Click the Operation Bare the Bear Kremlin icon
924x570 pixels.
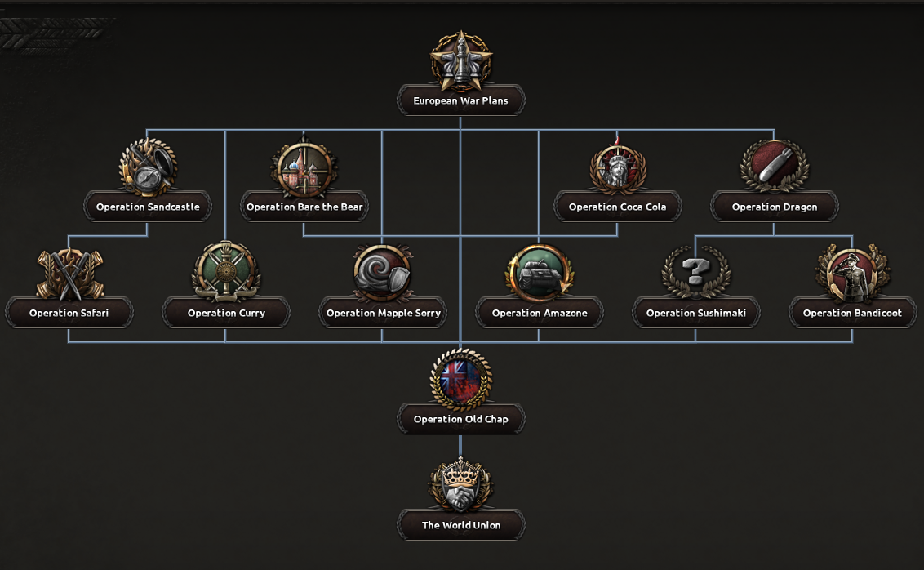(x=304, y=167)
